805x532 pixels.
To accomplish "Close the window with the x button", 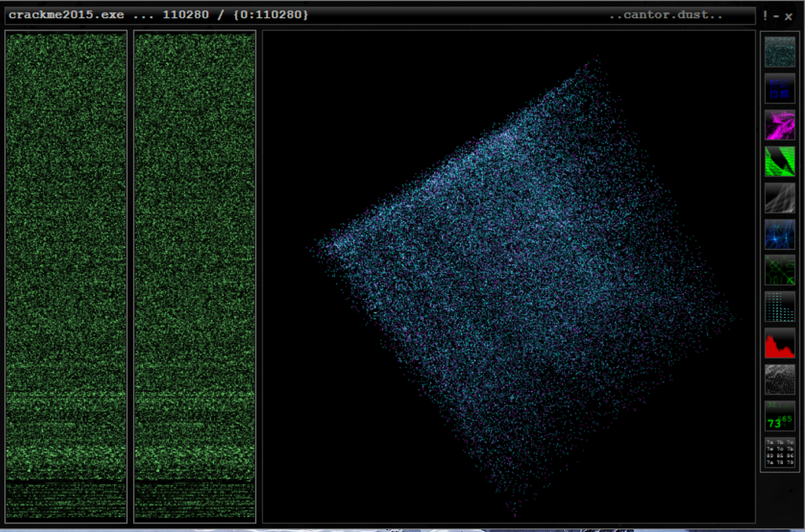I will pos(788,16).
